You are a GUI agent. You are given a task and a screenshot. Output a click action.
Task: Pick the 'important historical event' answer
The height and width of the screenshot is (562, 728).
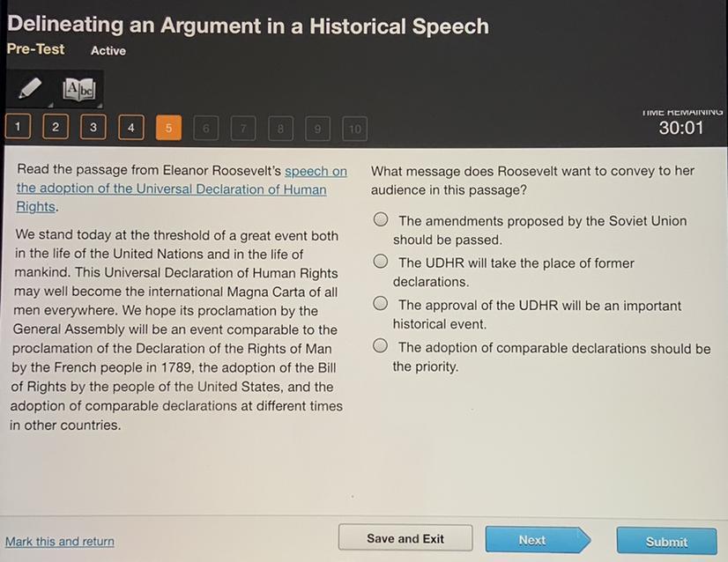(381, 304)
